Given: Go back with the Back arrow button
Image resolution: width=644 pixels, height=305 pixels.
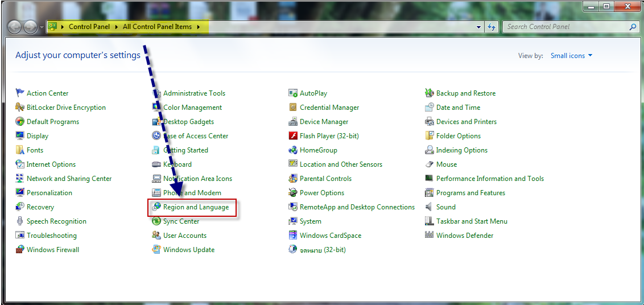Looking at the screenshot, I should [x=15, y=27].
